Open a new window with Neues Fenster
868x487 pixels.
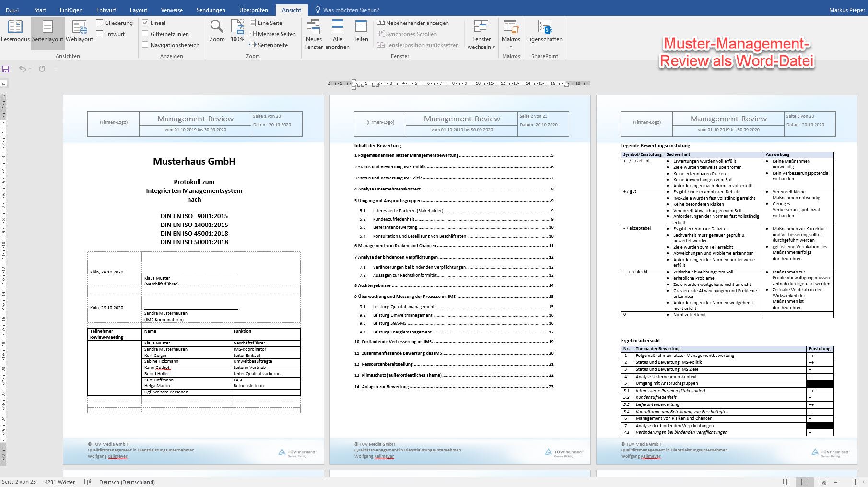click(314, 34)
